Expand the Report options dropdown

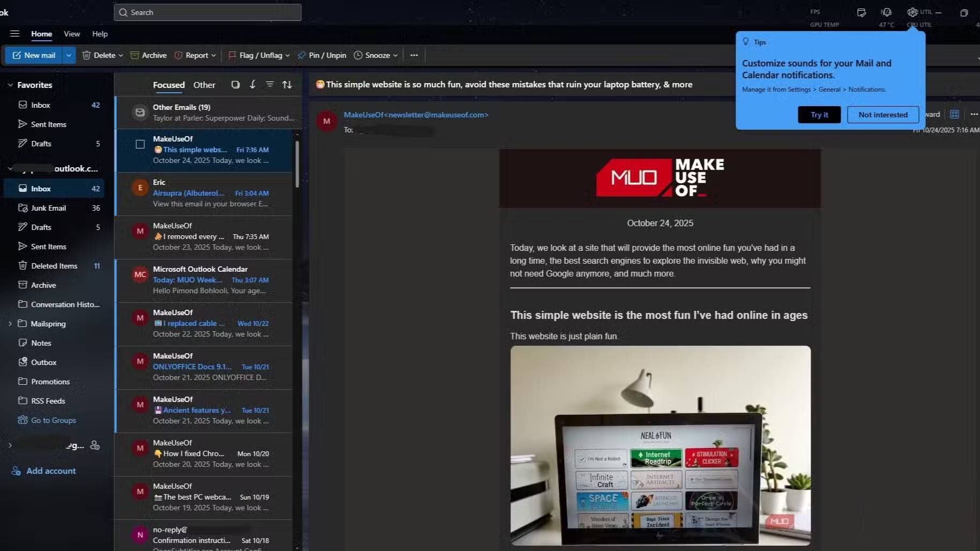213,55
